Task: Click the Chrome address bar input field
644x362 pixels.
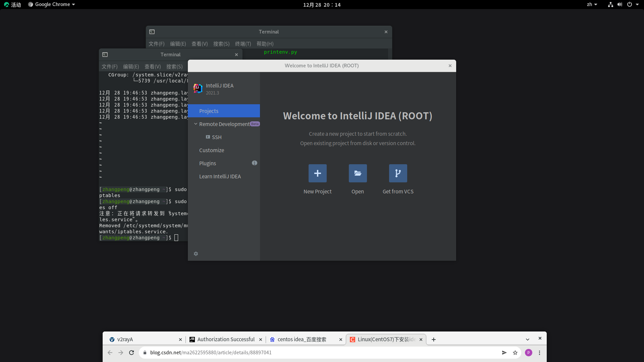Action: 322,352
